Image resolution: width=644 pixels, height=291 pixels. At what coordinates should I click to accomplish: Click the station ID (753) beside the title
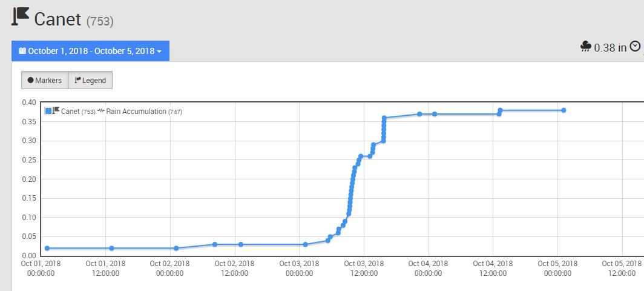tap(100, 21)
